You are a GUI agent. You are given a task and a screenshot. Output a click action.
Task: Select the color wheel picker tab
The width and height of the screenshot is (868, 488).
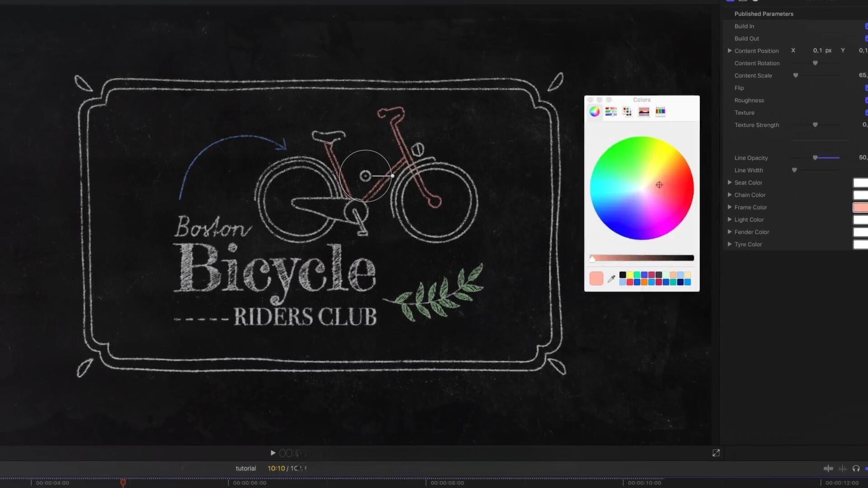594,112
